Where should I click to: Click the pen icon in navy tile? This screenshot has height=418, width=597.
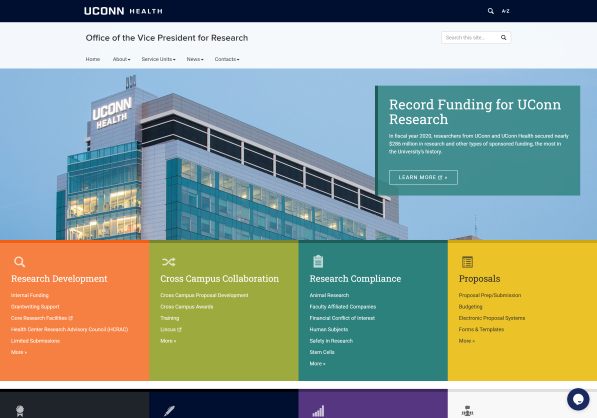[x=169, y=411]
